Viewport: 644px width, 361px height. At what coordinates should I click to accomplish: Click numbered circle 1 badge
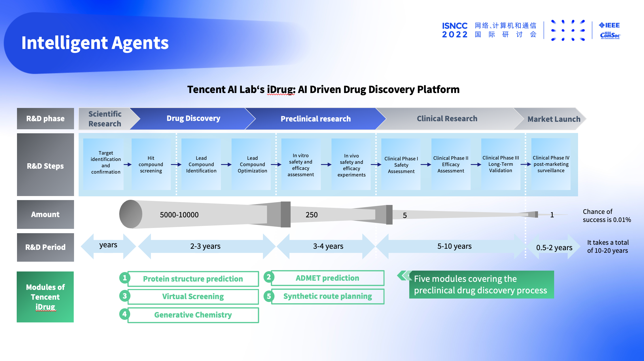pos(125,278)
